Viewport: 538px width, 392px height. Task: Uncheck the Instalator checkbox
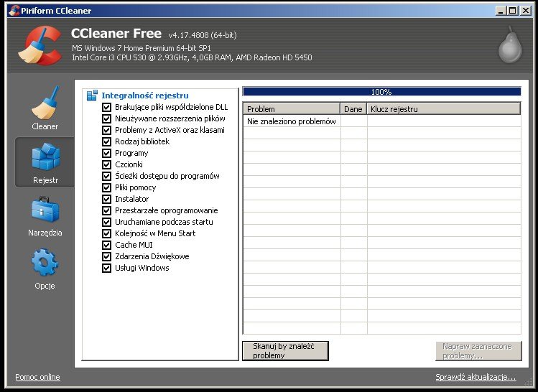(107, 199)
